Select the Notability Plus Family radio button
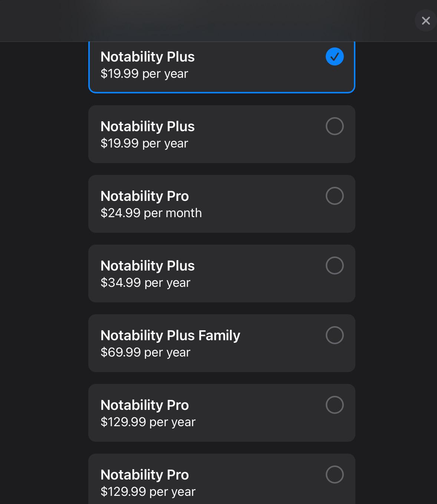The image size is (437, 504). tap(335, 335)
